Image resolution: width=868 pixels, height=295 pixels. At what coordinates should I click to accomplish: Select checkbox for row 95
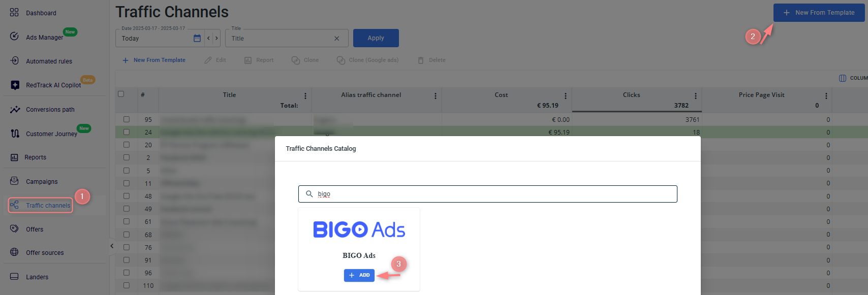click(x=127, y=119)
